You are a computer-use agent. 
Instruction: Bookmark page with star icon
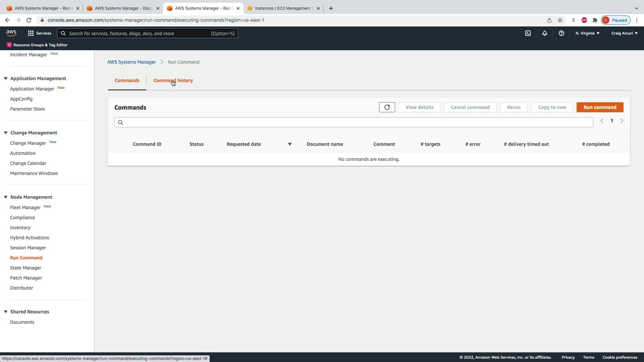click(x=560, y=20)
